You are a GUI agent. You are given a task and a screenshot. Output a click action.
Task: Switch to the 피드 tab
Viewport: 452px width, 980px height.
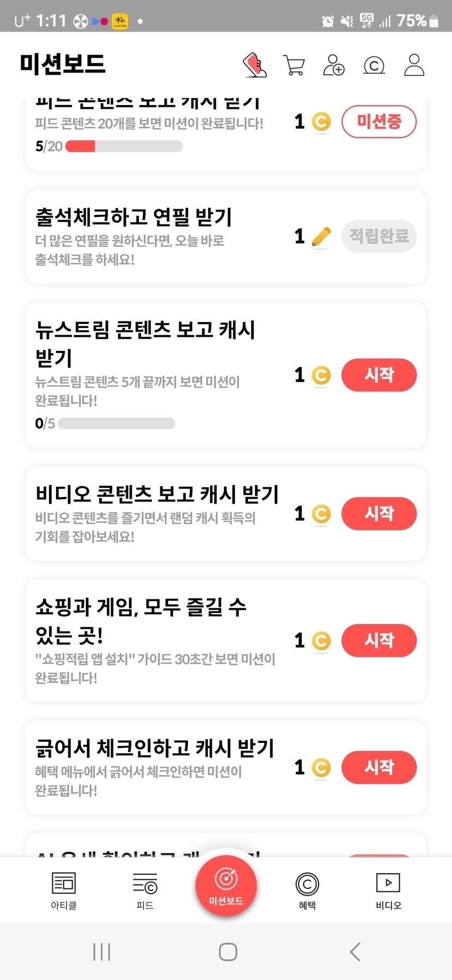point(145,890)
